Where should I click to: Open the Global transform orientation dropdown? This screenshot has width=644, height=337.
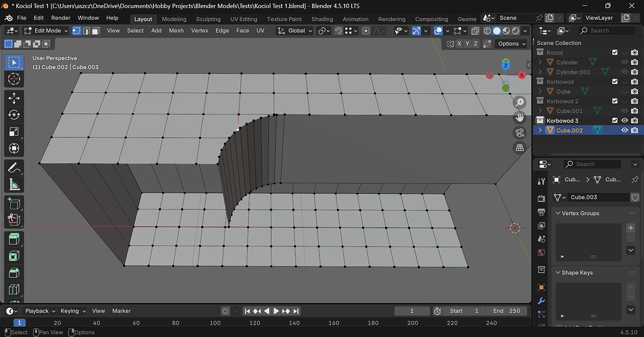[x=294, y=31]
